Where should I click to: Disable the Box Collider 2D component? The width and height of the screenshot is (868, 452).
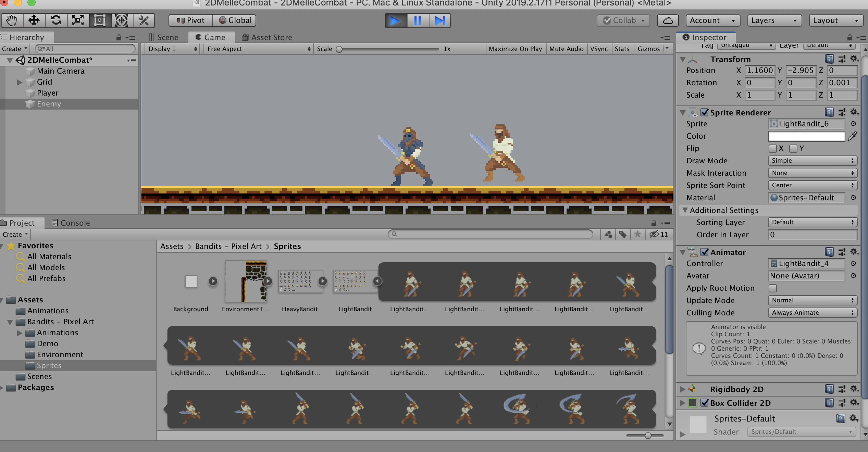(x=705, y=403)
